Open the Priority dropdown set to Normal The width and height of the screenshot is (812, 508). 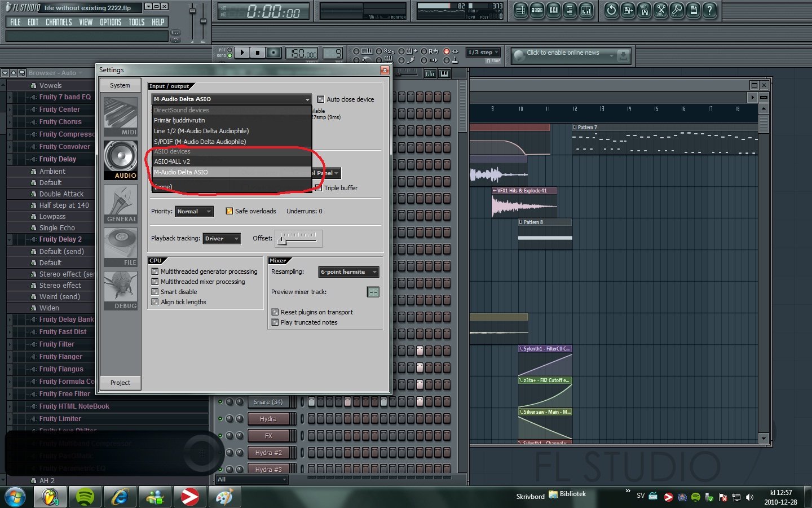[x=194, y=211]
